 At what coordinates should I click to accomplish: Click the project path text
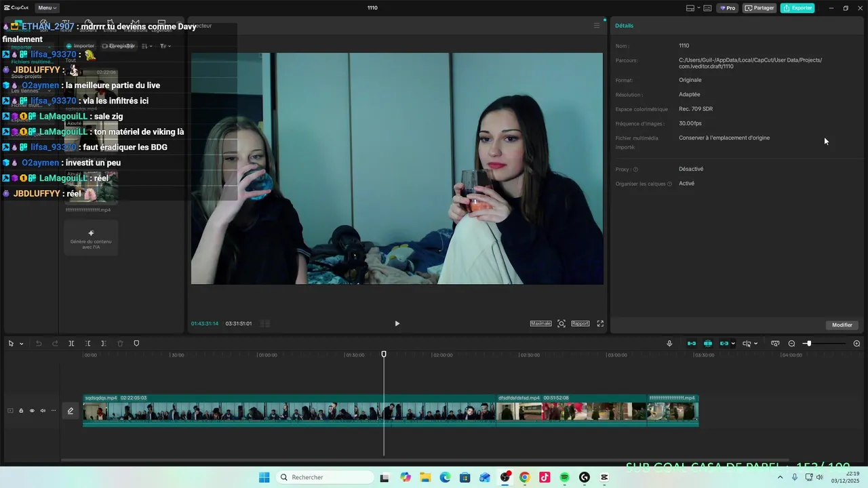[x=751, y=63]
